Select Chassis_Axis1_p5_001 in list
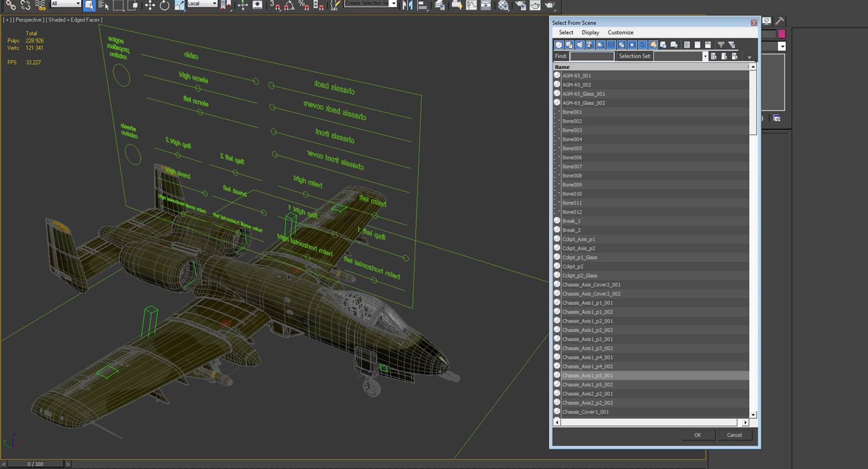Screen dimensions: 868x469 click(651, 375)
